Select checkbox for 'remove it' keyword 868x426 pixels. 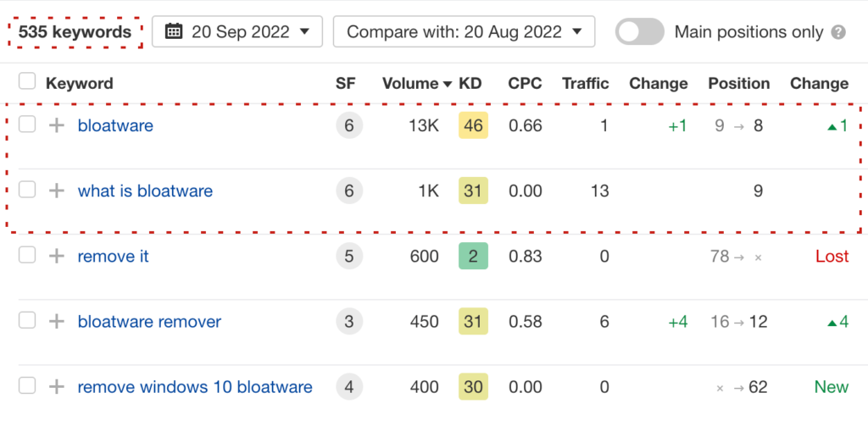pyautogui.click(x=27, y=256)
